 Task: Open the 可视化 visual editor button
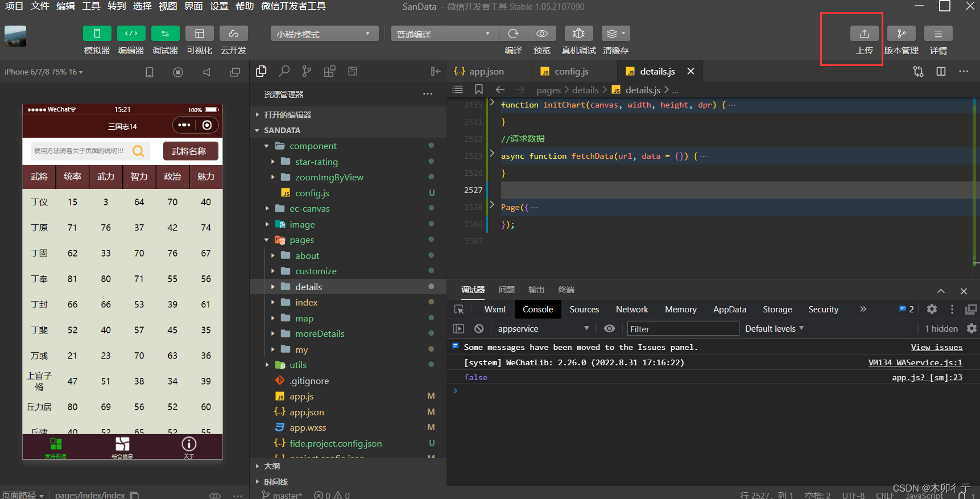[x=199, y=34]
